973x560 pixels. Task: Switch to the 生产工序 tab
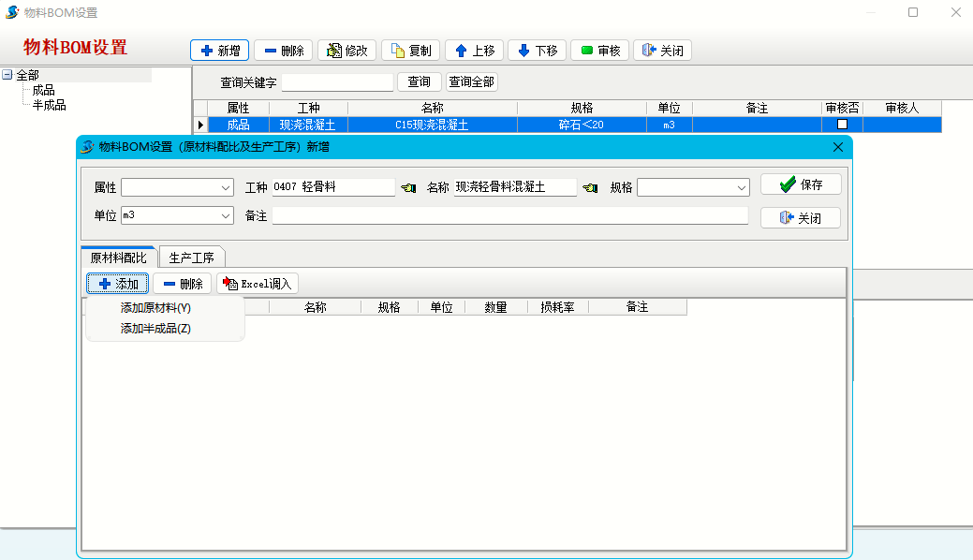pyautogui.click(x=191, y=258)
